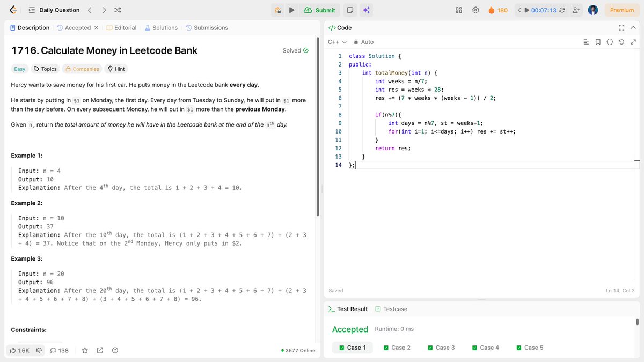This screenshot has height=362, width=644.
Task: Open the Submissions tab
Action: tap(207, 28)
